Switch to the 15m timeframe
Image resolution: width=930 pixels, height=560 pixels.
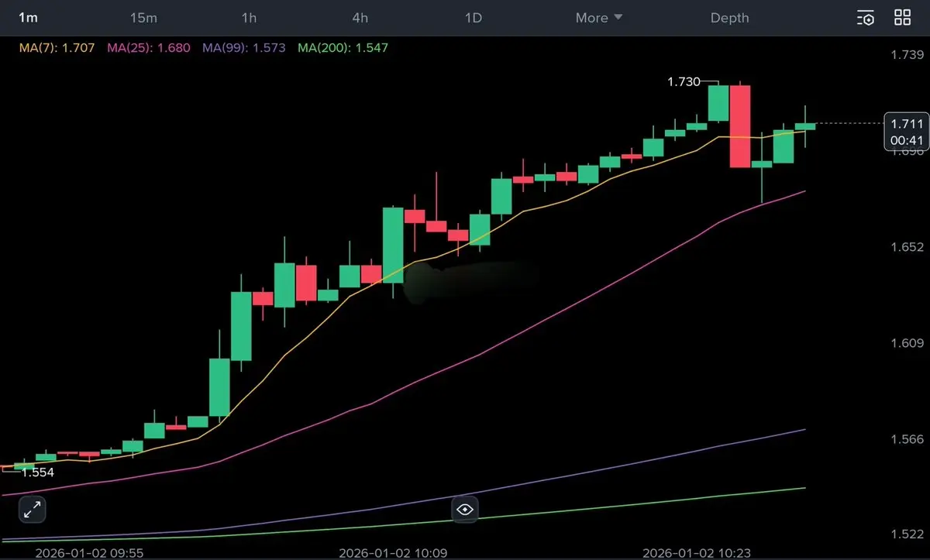[143, 17]
